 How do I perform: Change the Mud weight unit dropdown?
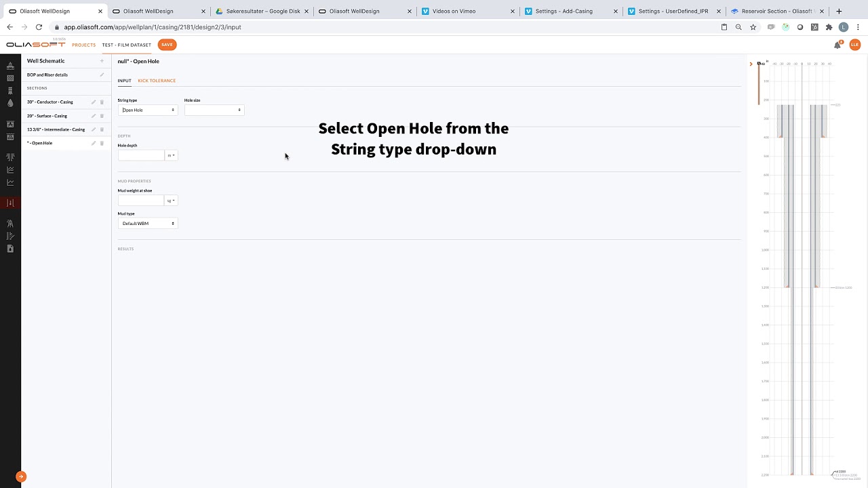[172, 201]
